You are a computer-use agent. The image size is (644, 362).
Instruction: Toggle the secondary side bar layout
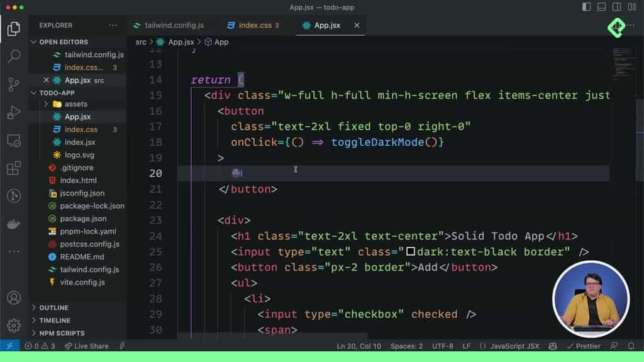[616, 6]
